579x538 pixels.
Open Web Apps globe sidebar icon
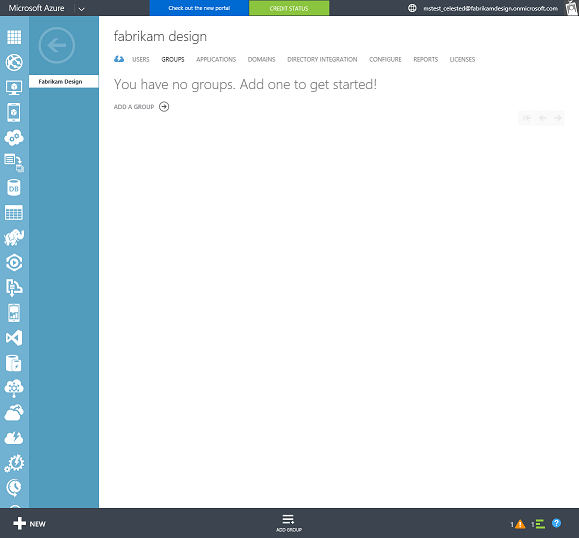(14, 62)
